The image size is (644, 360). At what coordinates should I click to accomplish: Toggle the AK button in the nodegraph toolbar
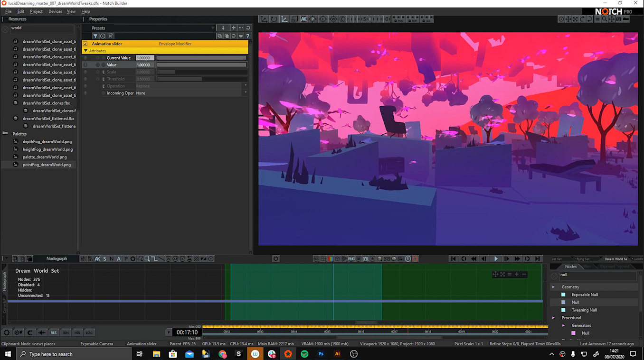click(x=97, y=259)
